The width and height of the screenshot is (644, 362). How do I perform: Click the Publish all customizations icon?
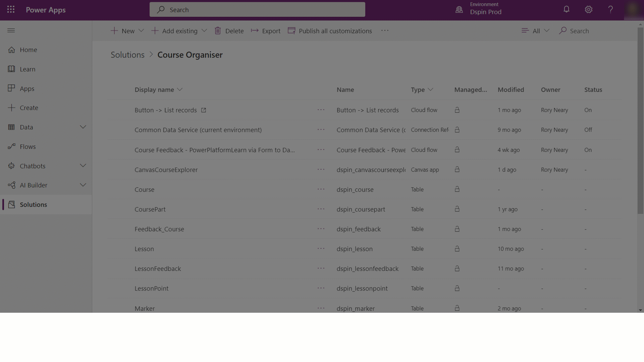click(x=291, y=31)
